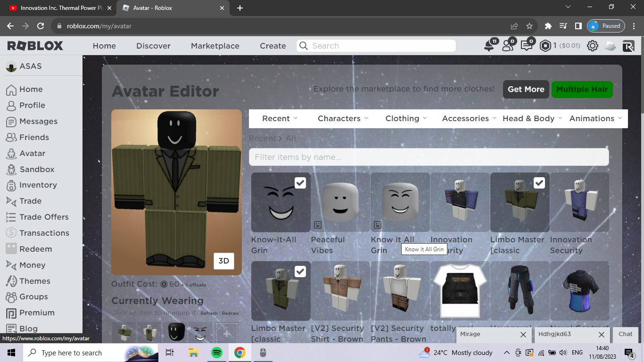Image resolution: width=644 pixels, height=362 pixels.
Task: Expand the Head & Body dropdown
Action: [532, 118]
